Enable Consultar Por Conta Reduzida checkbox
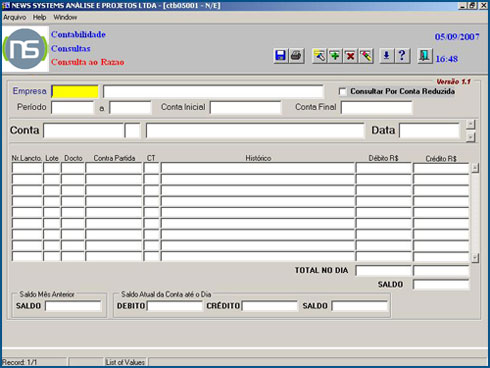Image resolution: width=490 pixels, height=368 pixels. (x=342, y=91)
